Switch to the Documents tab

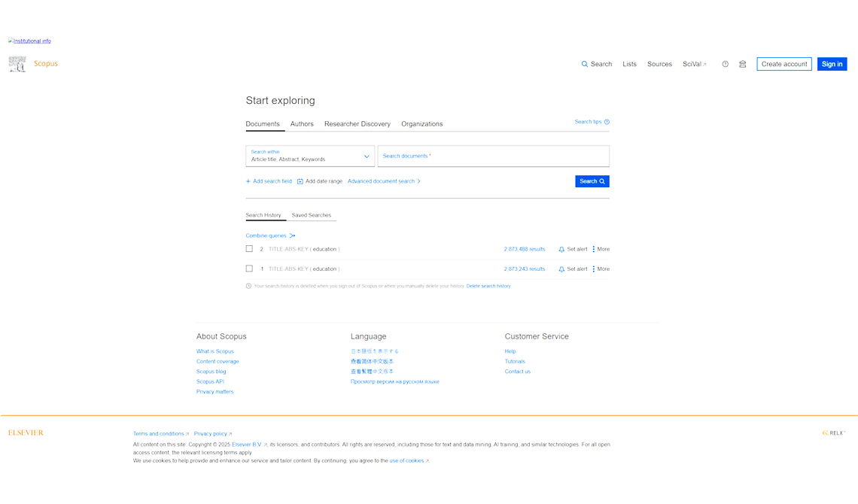click(x=263, y=124)
